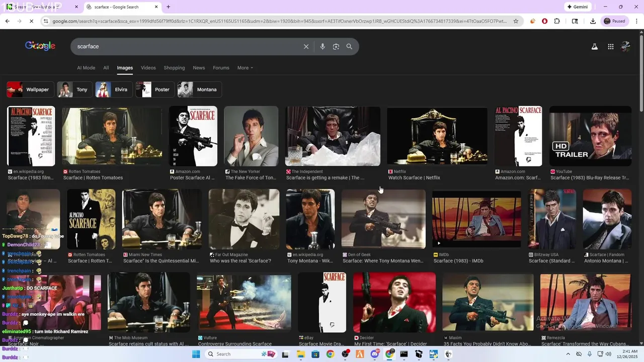The height and width of the screenshot is (362, 644).
Task: Open the Windows Start menu
Action: pyautogui.click(x=196, y=354)
